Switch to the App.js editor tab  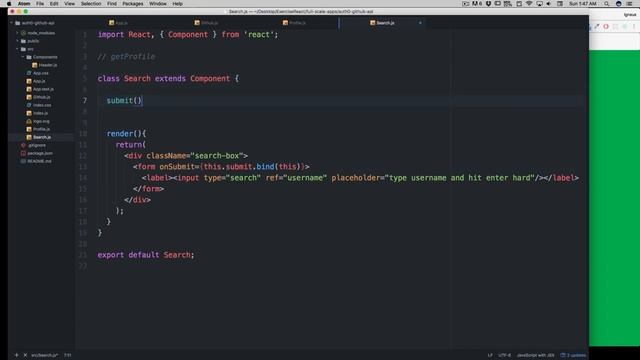pyautogui.click(x=118, y=23)
